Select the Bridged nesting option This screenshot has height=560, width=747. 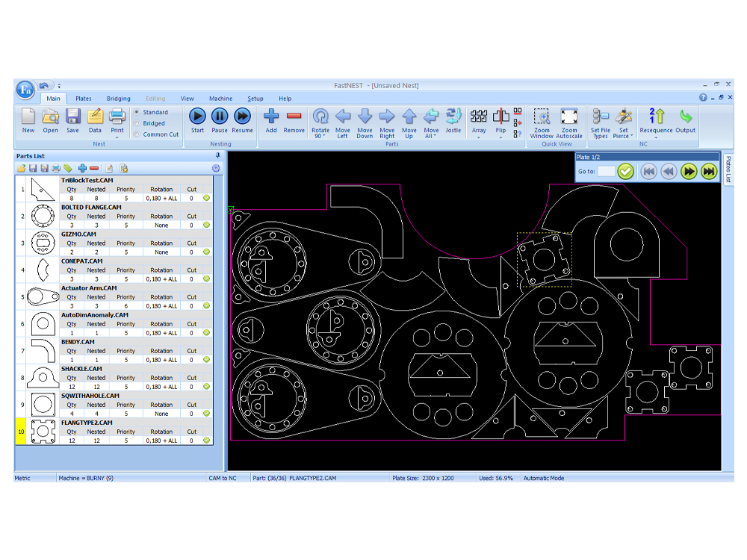click(137, 123)
